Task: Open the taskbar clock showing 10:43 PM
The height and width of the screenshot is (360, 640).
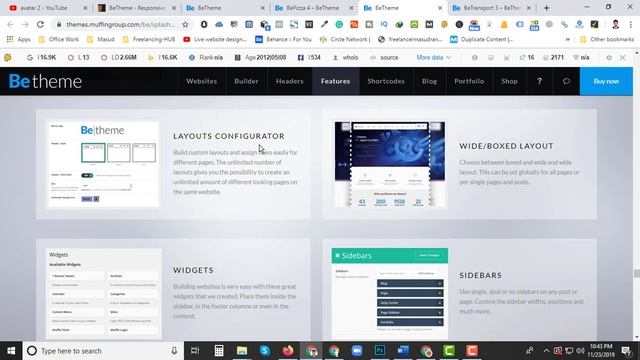Action: coord(601,351)
